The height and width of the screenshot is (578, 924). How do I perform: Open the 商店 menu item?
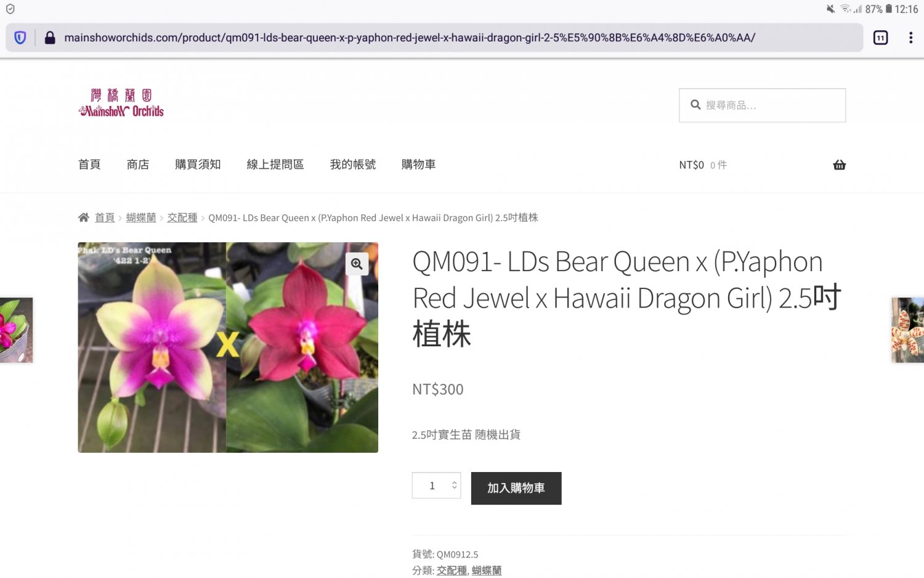pos(138,165)
